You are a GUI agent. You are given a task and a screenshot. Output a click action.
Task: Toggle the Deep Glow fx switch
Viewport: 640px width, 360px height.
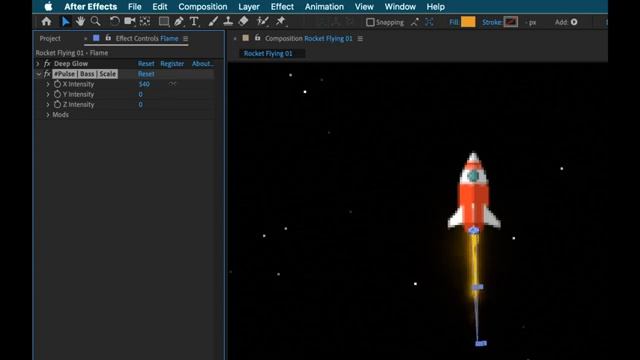coord(47,64)
